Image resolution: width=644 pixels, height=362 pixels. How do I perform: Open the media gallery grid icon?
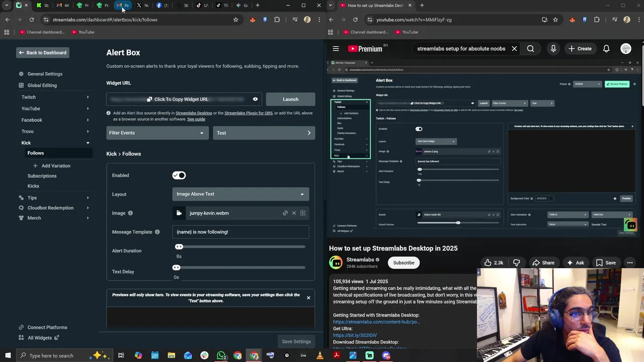(303, 213)
